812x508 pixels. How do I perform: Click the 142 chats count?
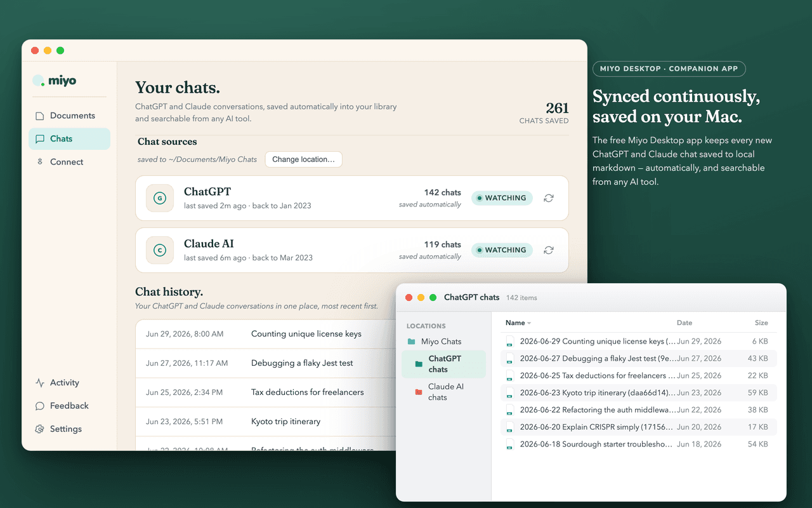coord(442,192)
